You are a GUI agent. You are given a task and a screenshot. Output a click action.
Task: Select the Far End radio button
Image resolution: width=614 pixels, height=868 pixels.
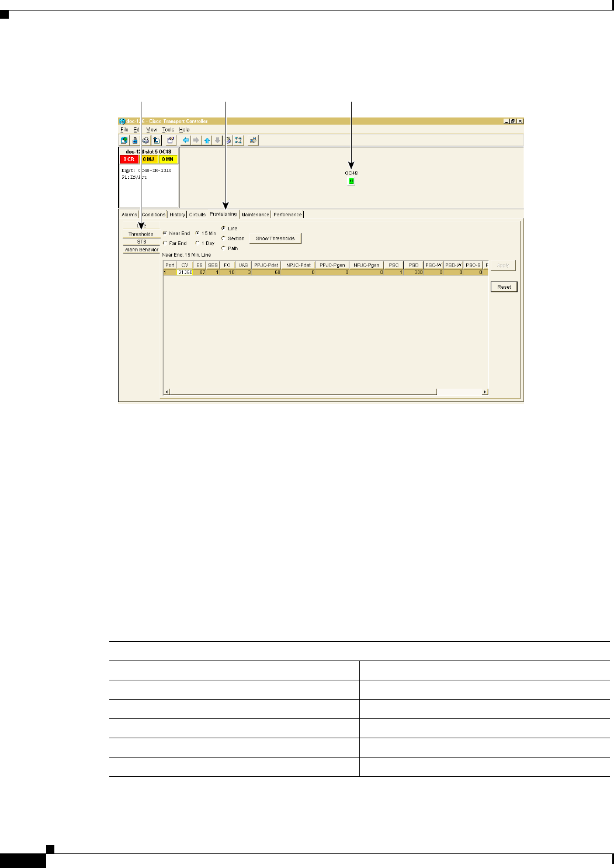click(x=165, y=243)
